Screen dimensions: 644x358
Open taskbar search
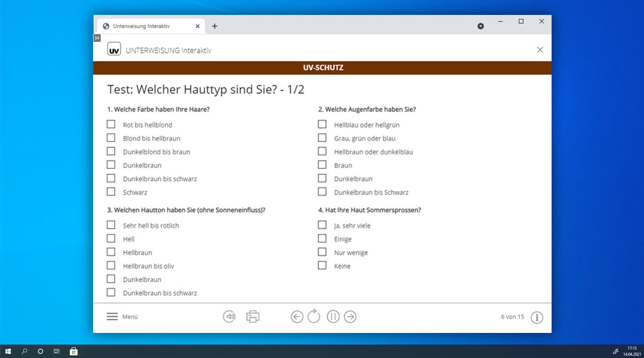[24, 351]
